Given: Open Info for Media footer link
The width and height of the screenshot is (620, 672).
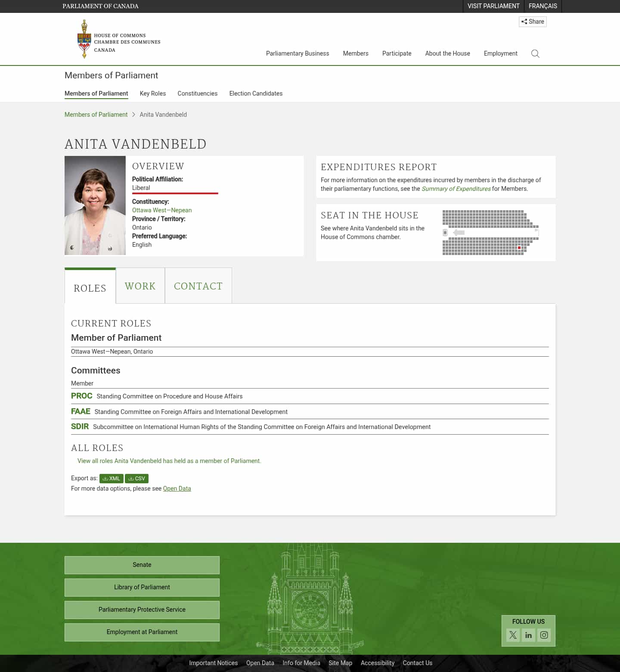Looking at the screenshot, I should 301,663.
